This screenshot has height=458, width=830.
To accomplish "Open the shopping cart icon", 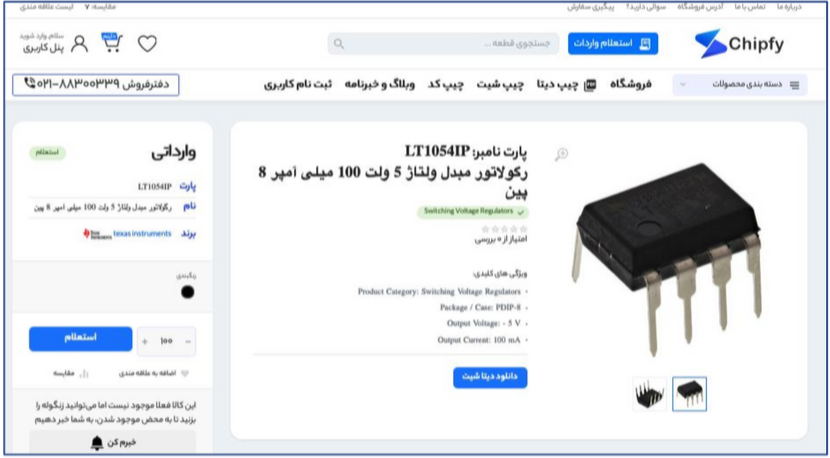I will [x=112, y=43].
